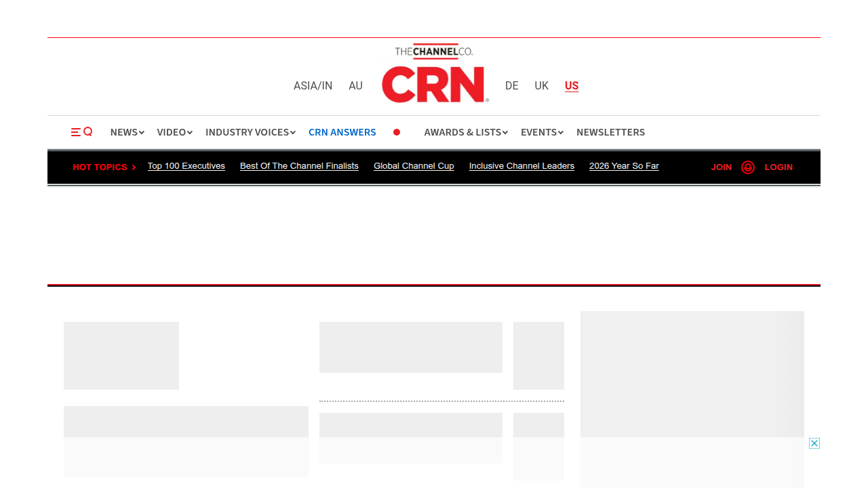Click the JOIN button
868x488 pixels.
click(x=722, y=167)
